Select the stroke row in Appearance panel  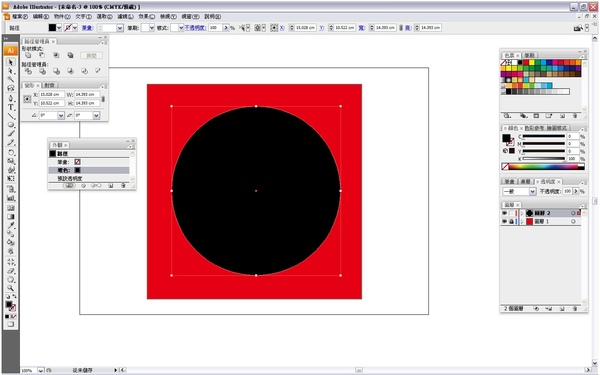tap(89, 162)
